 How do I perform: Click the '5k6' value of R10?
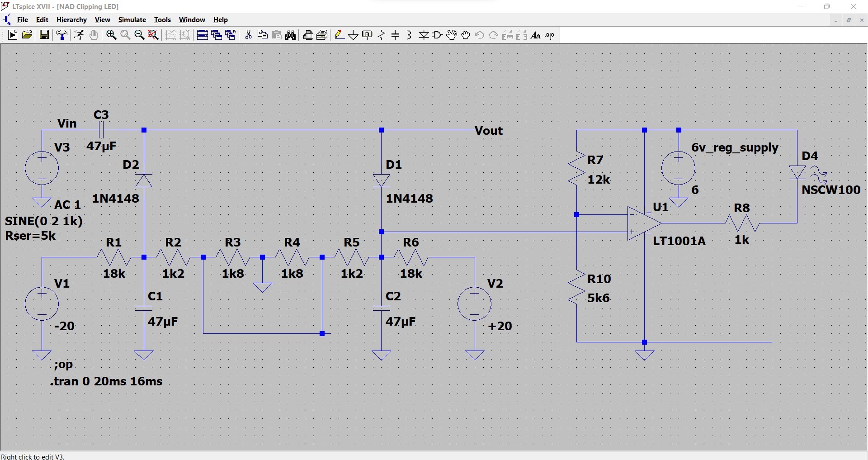(599, 298)
